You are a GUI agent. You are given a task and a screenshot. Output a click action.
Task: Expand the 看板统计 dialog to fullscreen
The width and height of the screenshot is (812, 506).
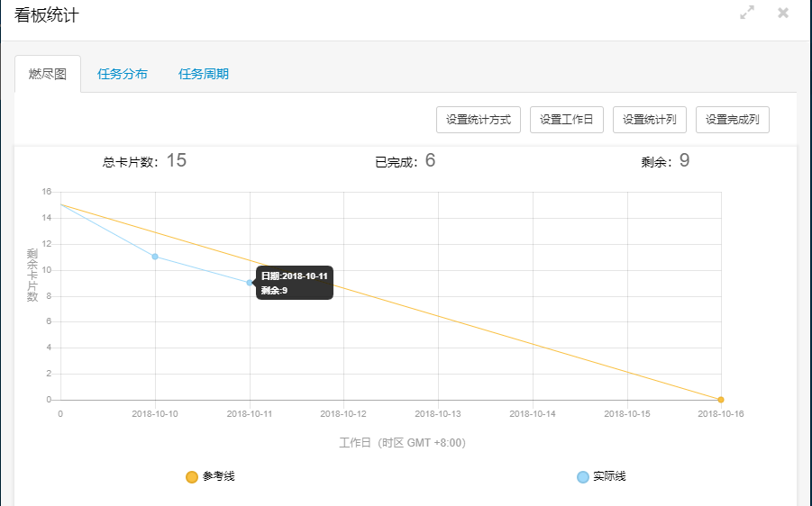pos(747,13)
